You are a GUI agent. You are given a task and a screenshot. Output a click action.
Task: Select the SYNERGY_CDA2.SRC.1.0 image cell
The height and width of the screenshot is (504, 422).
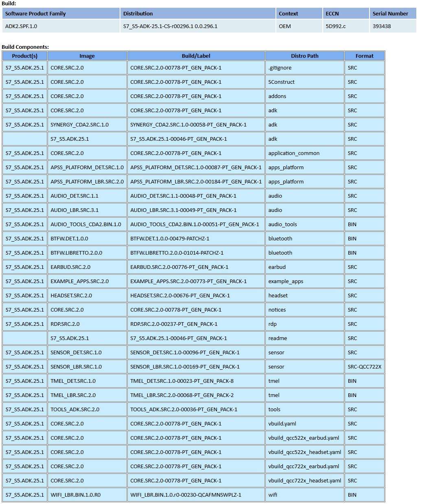79,125
